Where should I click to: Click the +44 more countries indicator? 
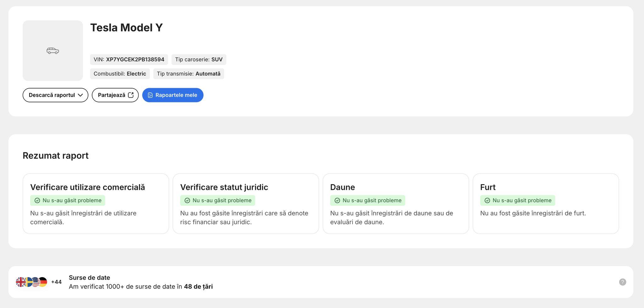click(x=56, y=282)
